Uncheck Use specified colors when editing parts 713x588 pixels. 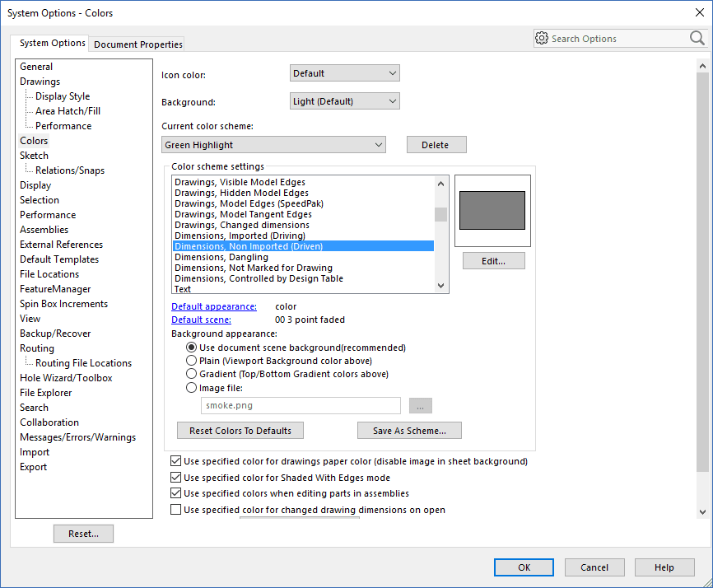point(176,493)
